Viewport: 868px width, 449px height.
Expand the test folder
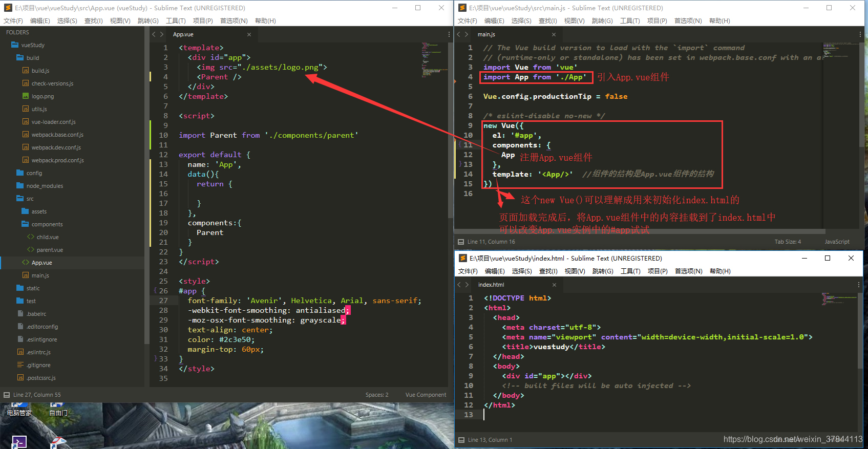pyautogui.click(x=31, y=301)
